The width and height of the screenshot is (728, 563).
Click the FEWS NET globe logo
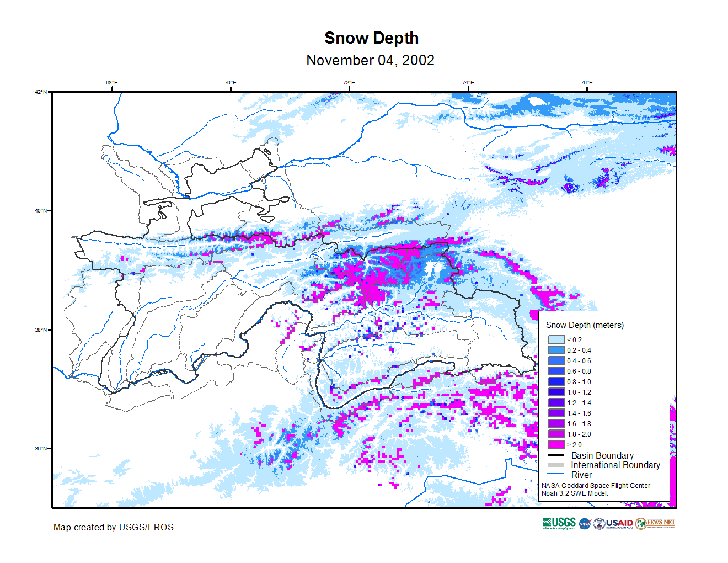tap(640, 524)
